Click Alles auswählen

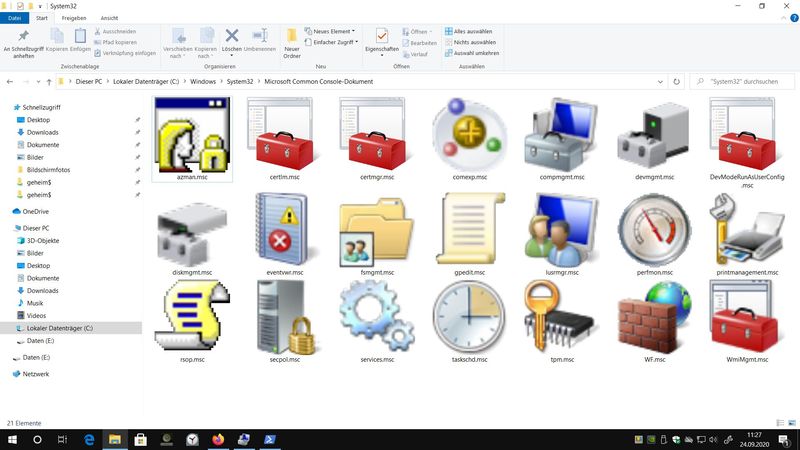click(468, 31)
